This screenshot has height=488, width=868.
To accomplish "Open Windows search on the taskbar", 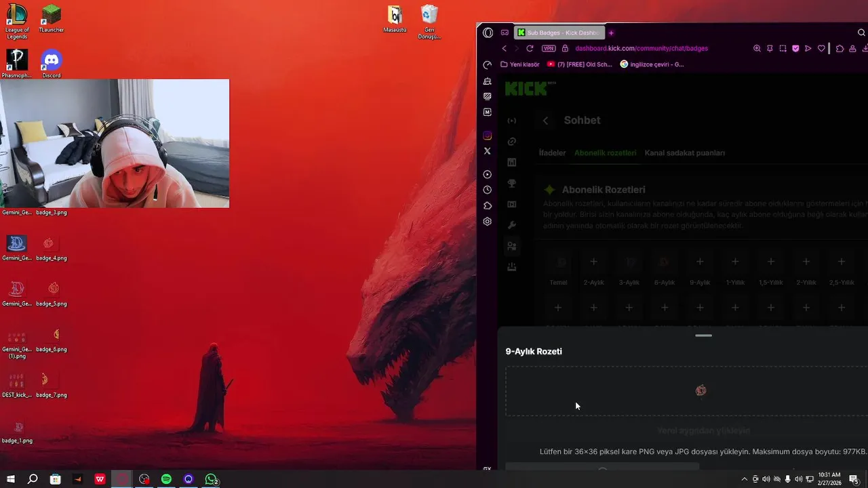I will tap(33, 479).
